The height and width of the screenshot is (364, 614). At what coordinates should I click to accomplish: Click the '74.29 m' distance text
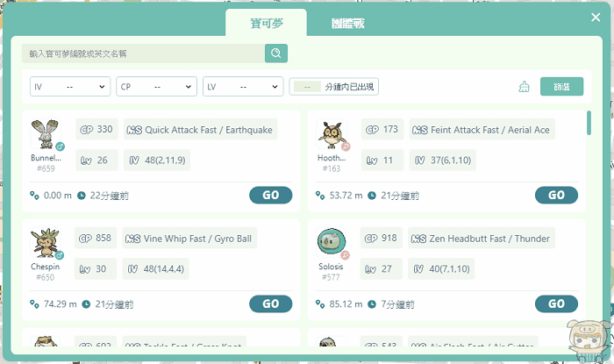click(61, 304)
